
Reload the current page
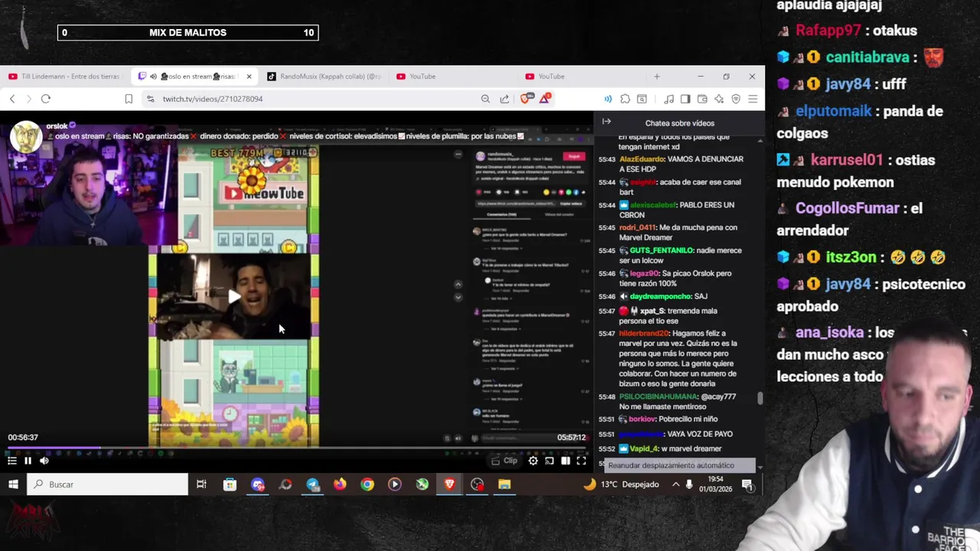[x=46, y=99]
